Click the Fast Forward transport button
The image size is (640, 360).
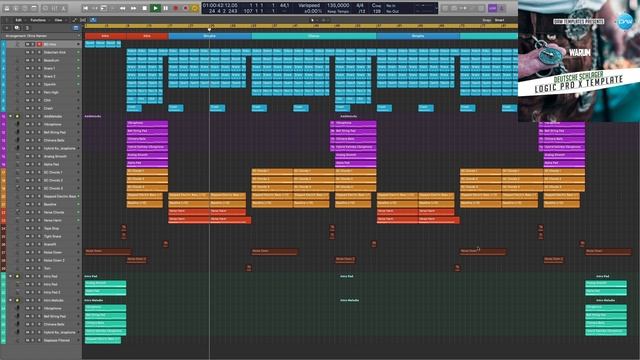pos(133,8)
